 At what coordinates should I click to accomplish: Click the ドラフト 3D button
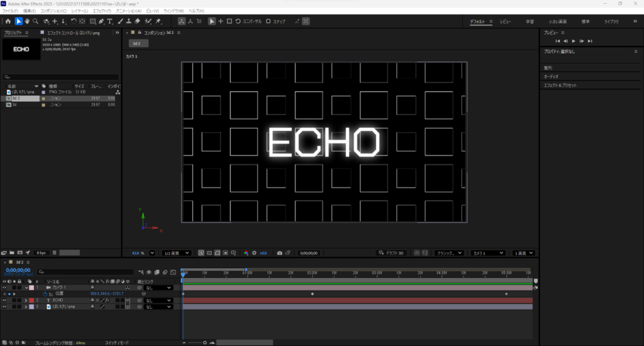tap(392, 253)
